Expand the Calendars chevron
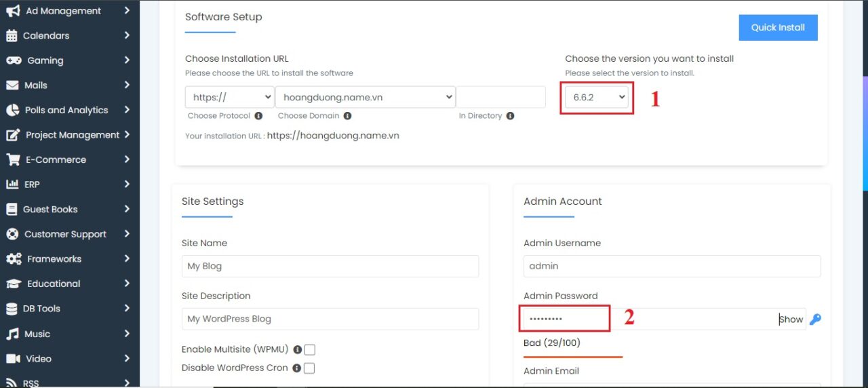The width and height of the screenshot is (868, 388). (x=127, y=35)
